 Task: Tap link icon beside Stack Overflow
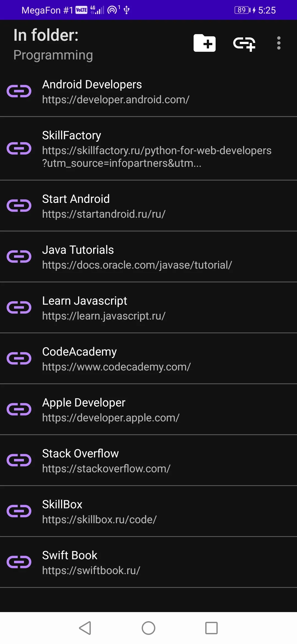[x=19, y=460]
